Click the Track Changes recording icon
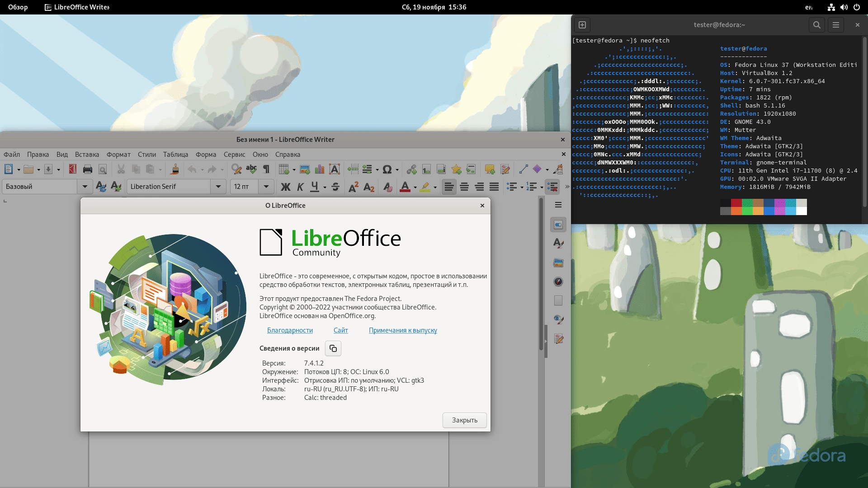The width and height of the screenshot is (868, 488). pyautogui.click(x=505, y=169)
